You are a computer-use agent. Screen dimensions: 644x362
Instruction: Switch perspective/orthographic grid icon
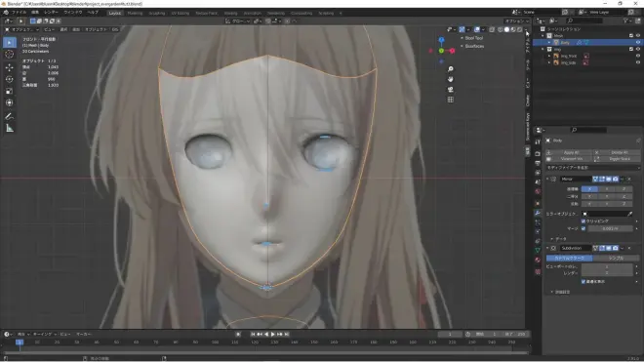451,100
